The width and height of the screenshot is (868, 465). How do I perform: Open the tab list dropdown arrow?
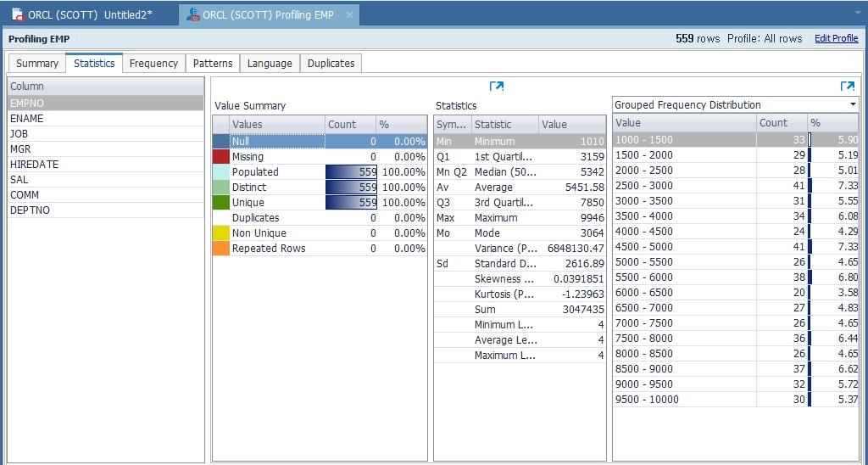point(859,14)
